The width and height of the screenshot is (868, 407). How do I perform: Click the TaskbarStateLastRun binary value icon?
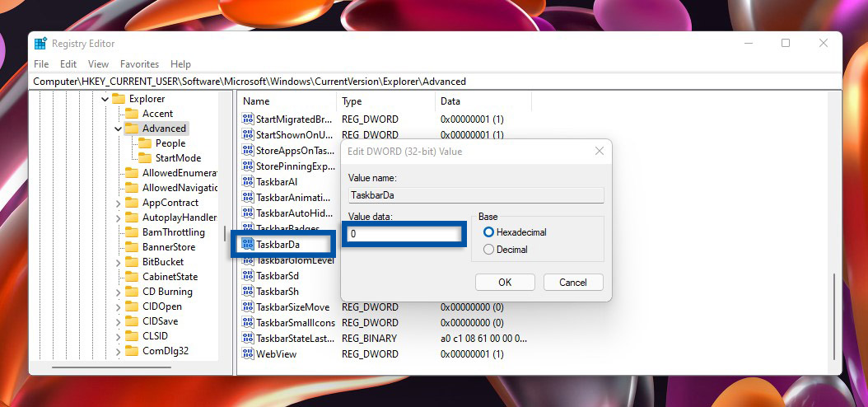(247, 339)
